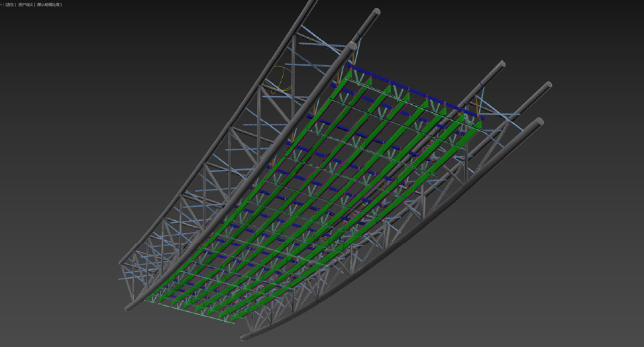Open the 默认明暗处理 shading menu
Image resolution: width=644 pixels, height=347 pixels.
click(x=49, y=5)
